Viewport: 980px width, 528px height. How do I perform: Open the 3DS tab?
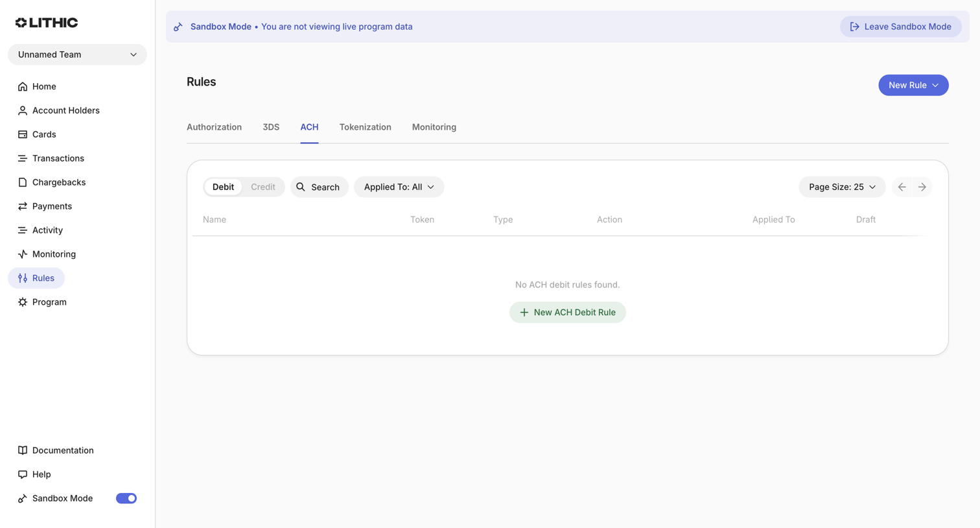point(271,127)
